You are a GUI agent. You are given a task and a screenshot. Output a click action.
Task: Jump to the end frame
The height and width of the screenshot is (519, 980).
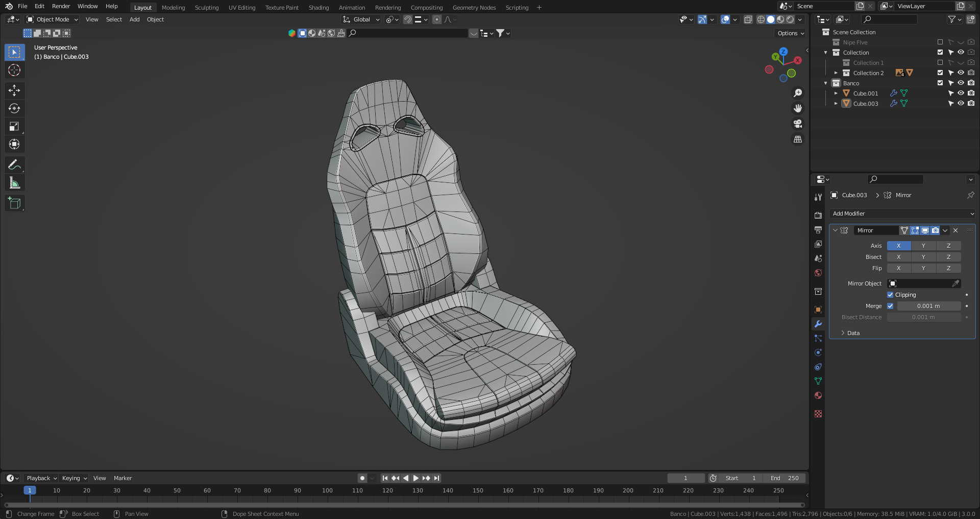point(436,478)
